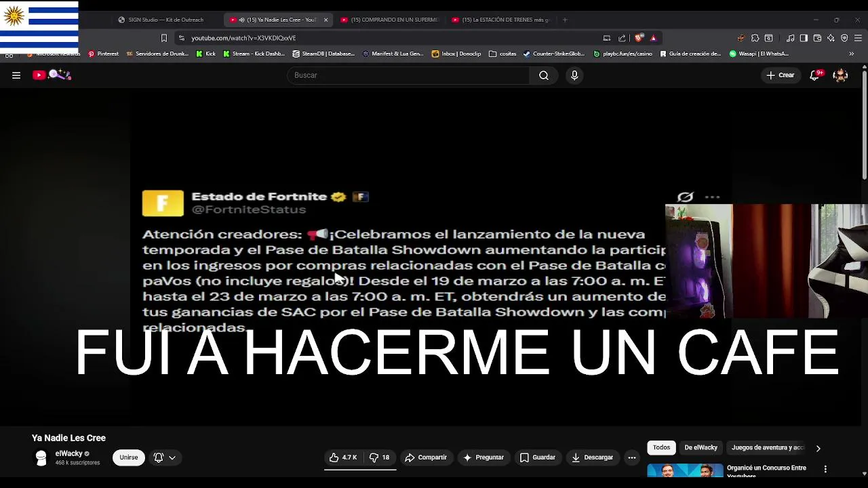The image size is (868, 488).
Task: Open the 'Organicé un Concurso' video thumbnail
Action: point(685,470)
